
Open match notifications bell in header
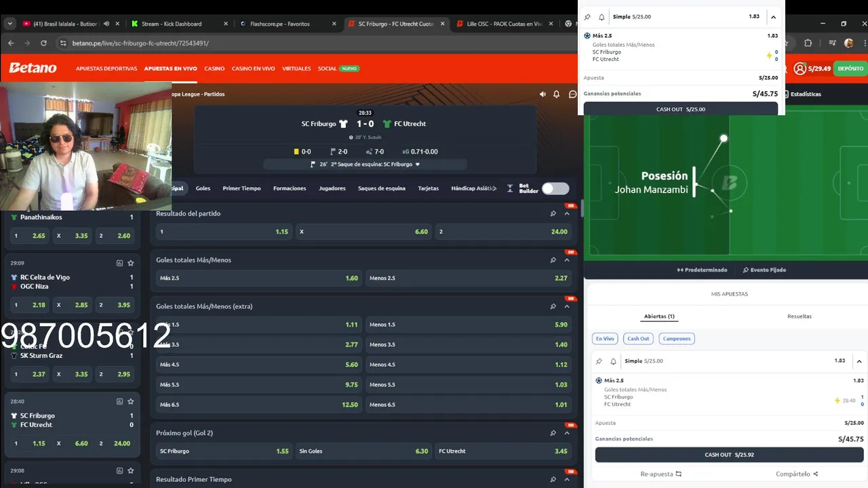click(x=557, y=94)
